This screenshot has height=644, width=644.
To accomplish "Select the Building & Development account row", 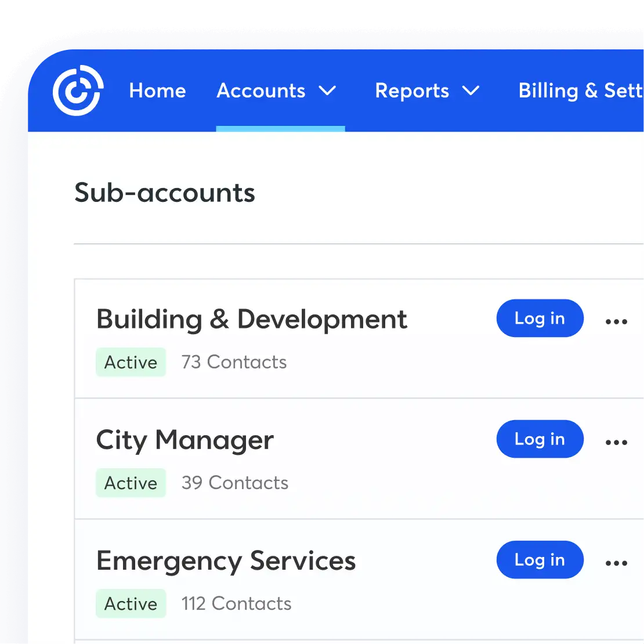I will 252,319.
